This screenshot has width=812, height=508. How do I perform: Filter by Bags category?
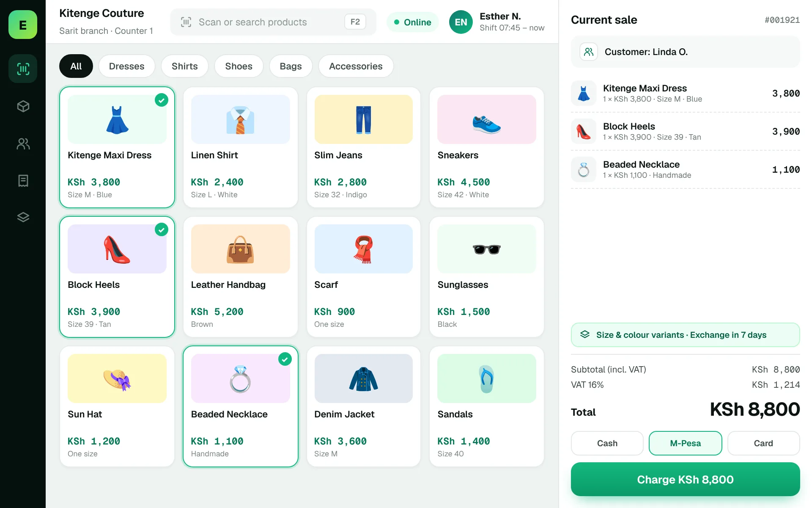pos(291,66)
